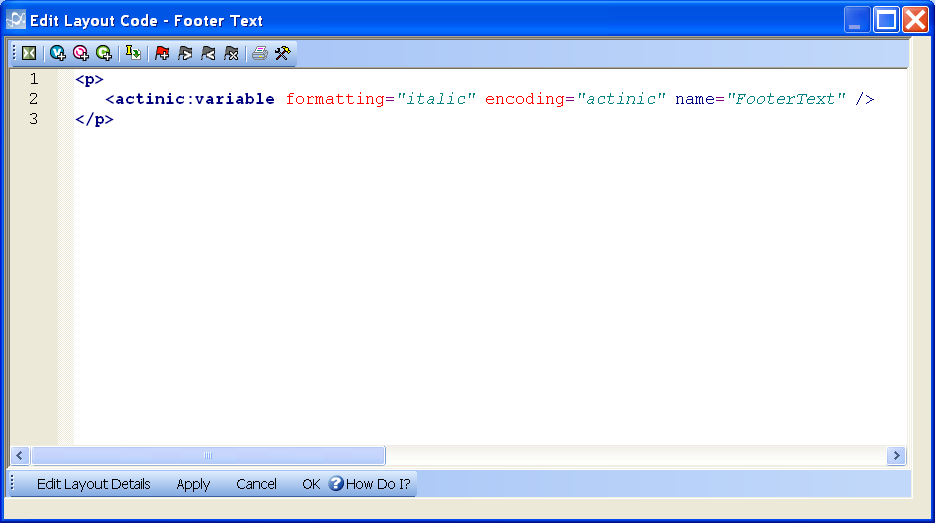Clear all bookmarks with the X flag icon
935x523 pixels.
[231, 54]
